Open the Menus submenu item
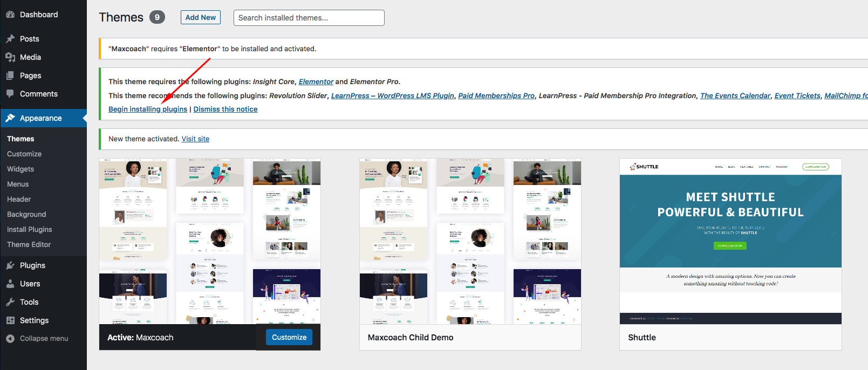This screenshot has width=868, height=370. [x=18, y=184]
